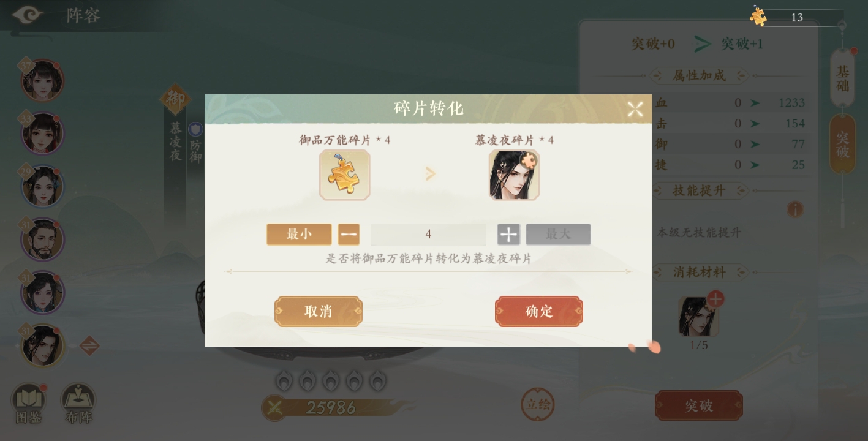Increase fragment count with plus button
This screenshot has width=868, height=441.
[x=508, y=234]
